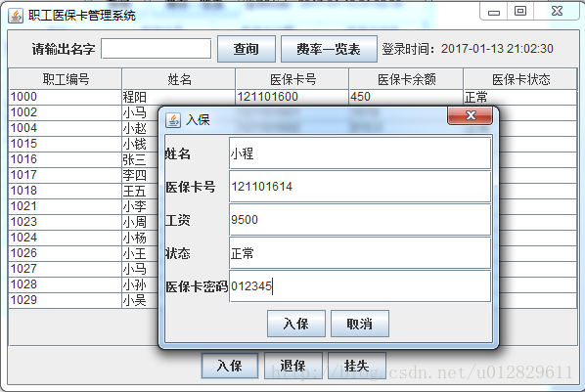The height and width of the screenshot is (392, 585).
Task: Select employee ID cell 1016
Action: 66,159
